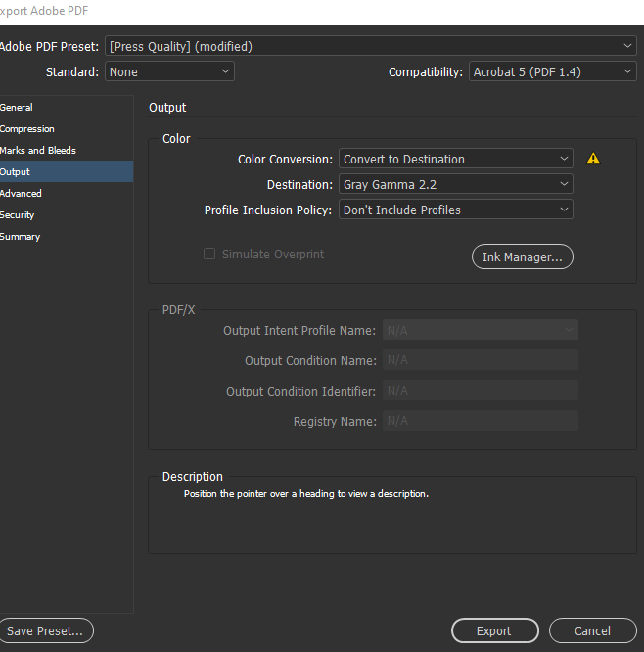Image resolution: width=644 pixels, height=652 pixels.
Task: Click the Cancel button
Action: click(592, 630)
